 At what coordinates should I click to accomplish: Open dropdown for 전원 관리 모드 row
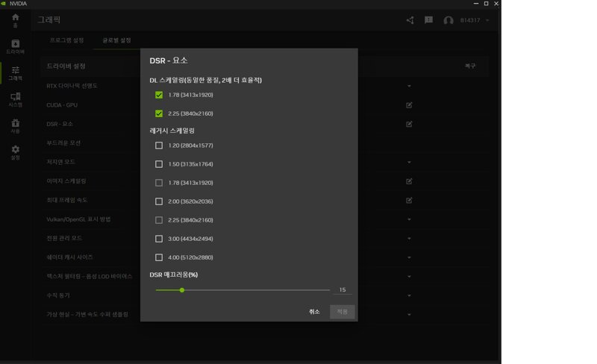409,239
